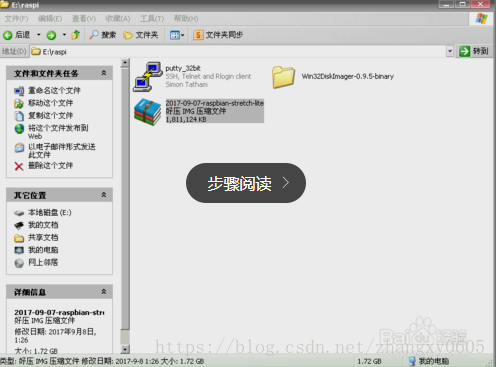Image resolution: width=496 pixels, height=367 pixels.
Task: Open 本地磁盘 (E:) location
Action: click(x=50, y=212)
